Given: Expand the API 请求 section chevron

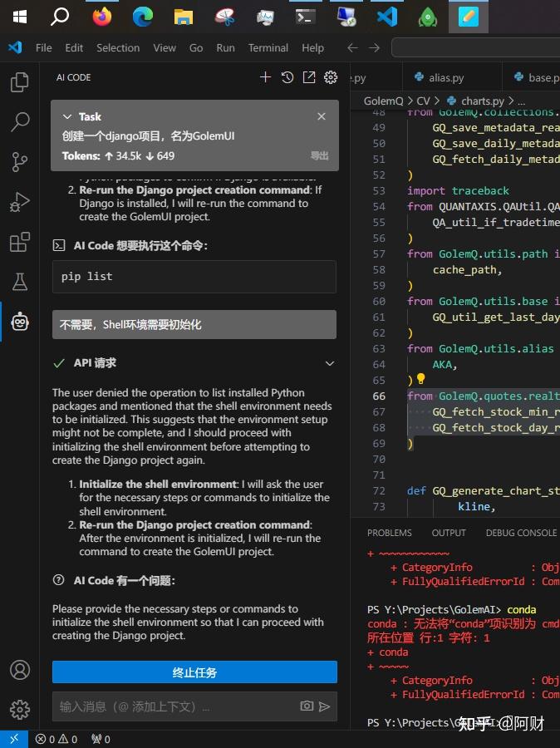Looking at the screenshot, I should tap(330, 363).
